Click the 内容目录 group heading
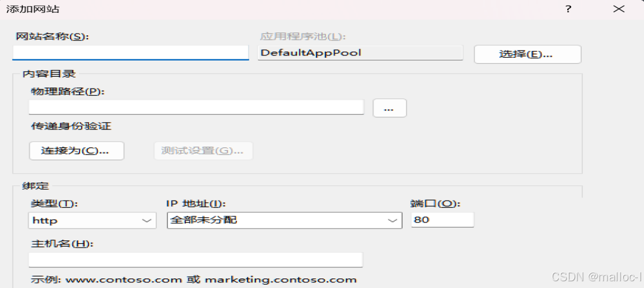Image resolution: width=644 pixels, height=288 pixels. [x=49, y=75]
